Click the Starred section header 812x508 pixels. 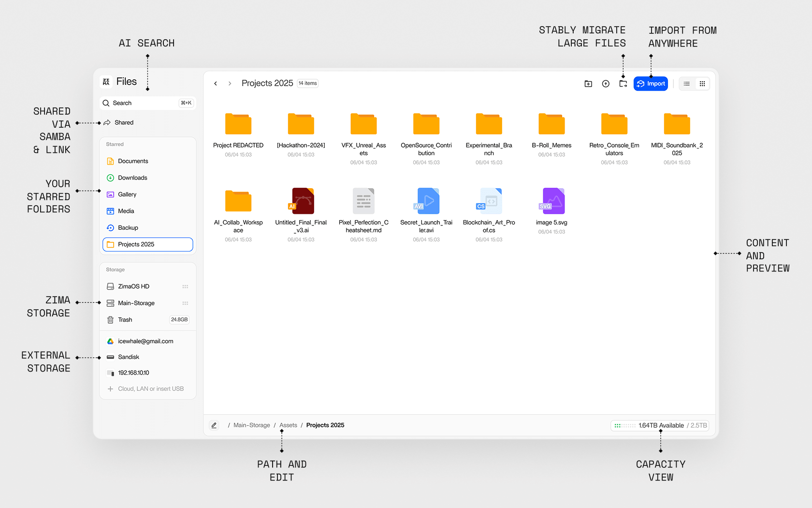115,144
